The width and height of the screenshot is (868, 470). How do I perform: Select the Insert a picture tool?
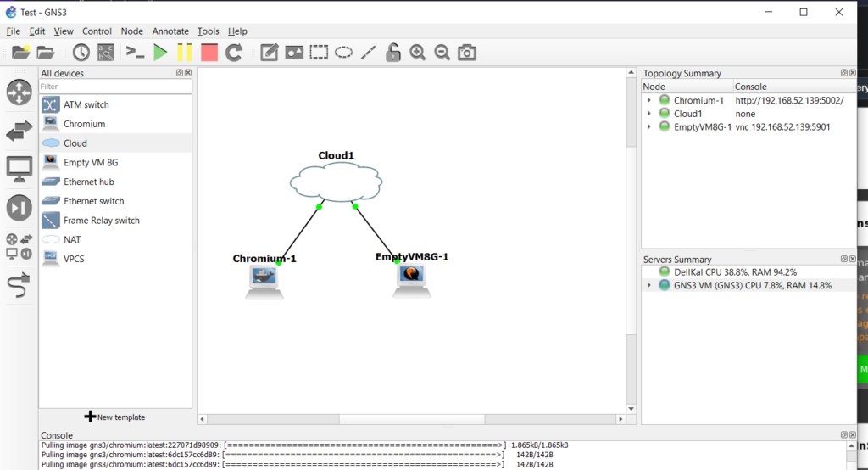(x=294, y=53)
